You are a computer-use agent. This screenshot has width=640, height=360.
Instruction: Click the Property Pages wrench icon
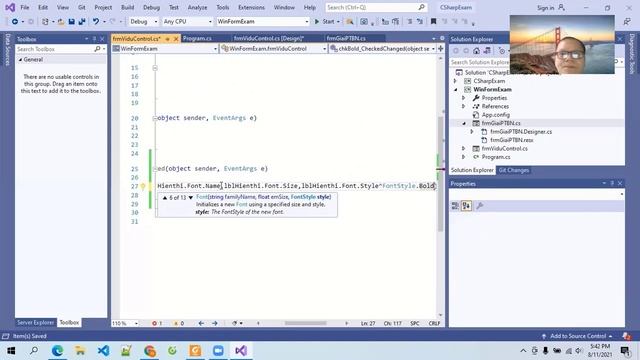point(480,206)
